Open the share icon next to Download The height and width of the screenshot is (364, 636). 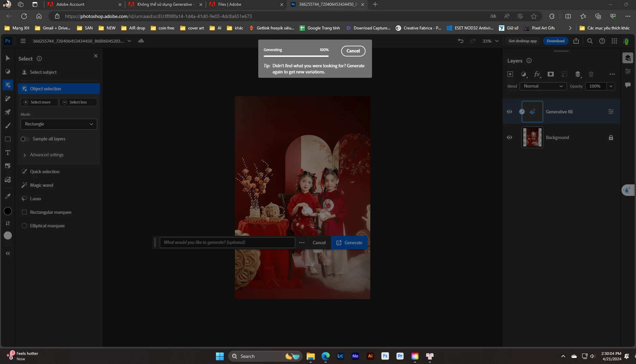[x=576, y=41]
